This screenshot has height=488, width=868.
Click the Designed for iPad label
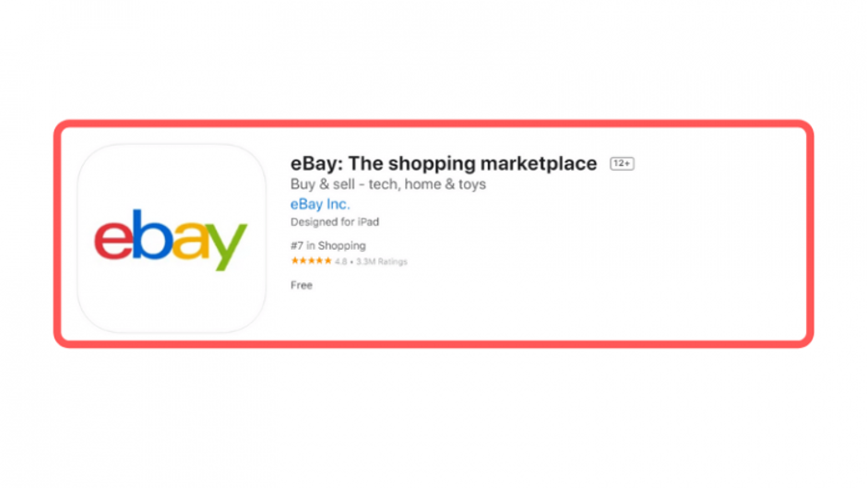point(334,221)
